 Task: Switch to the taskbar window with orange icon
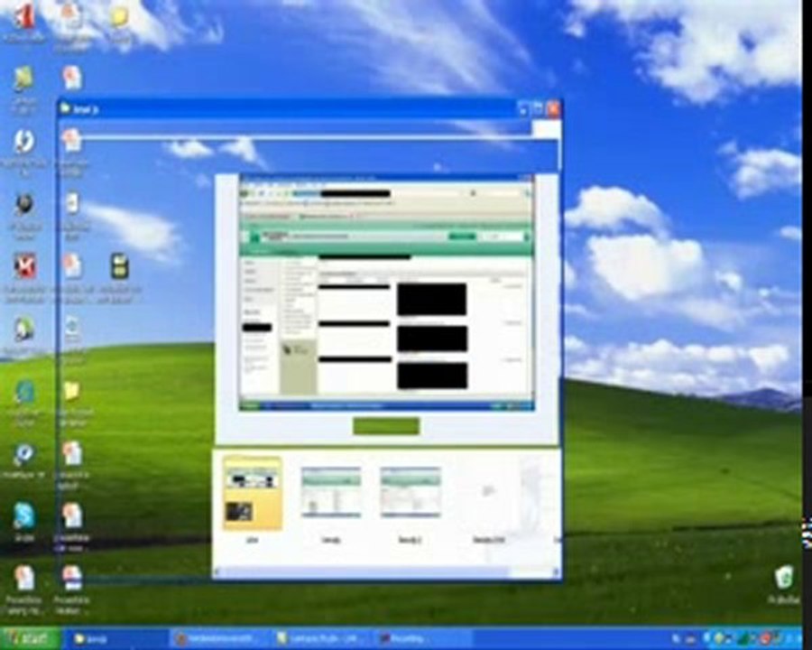coord(219,638)
